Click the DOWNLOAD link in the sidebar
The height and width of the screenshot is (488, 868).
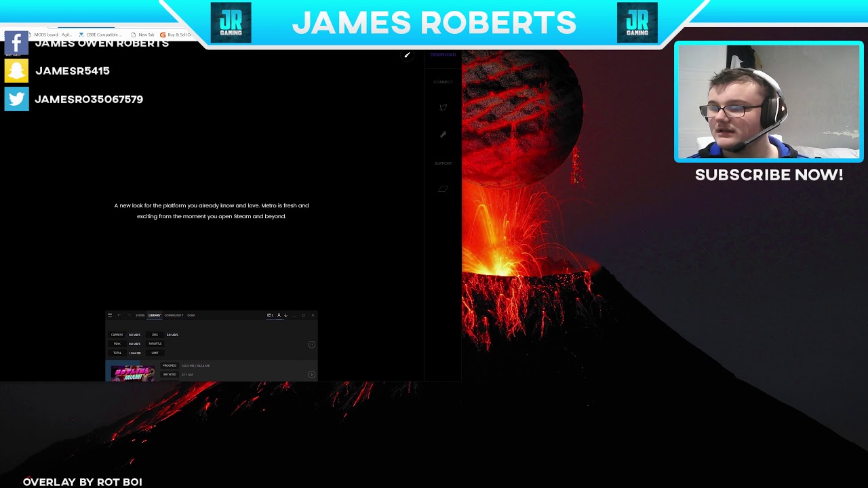coord(443,54)
